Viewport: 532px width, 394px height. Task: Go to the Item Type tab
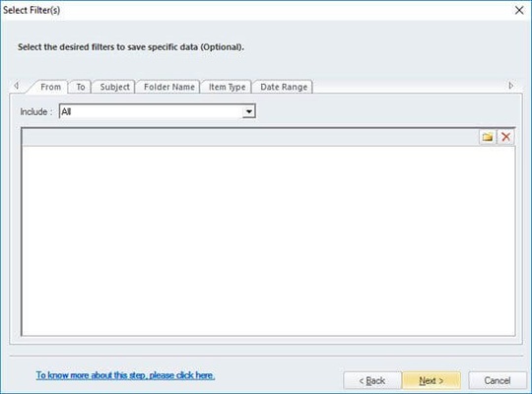point(227,87)
